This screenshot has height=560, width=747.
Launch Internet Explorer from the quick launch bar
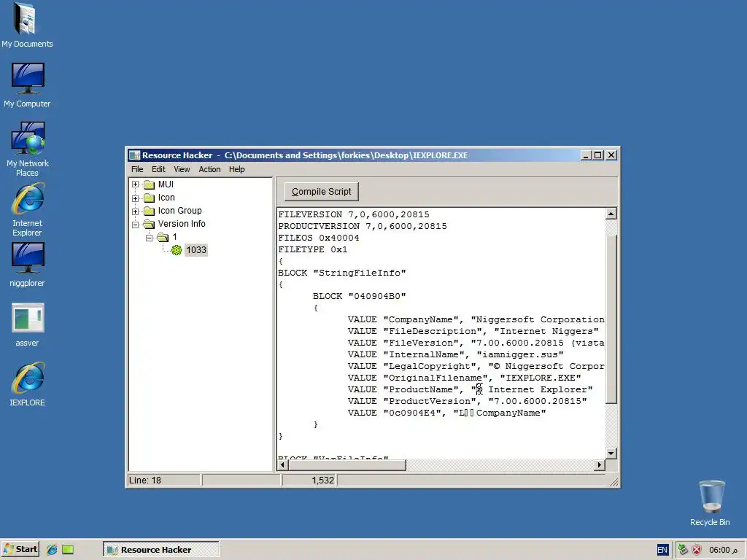tap(52, 550)
